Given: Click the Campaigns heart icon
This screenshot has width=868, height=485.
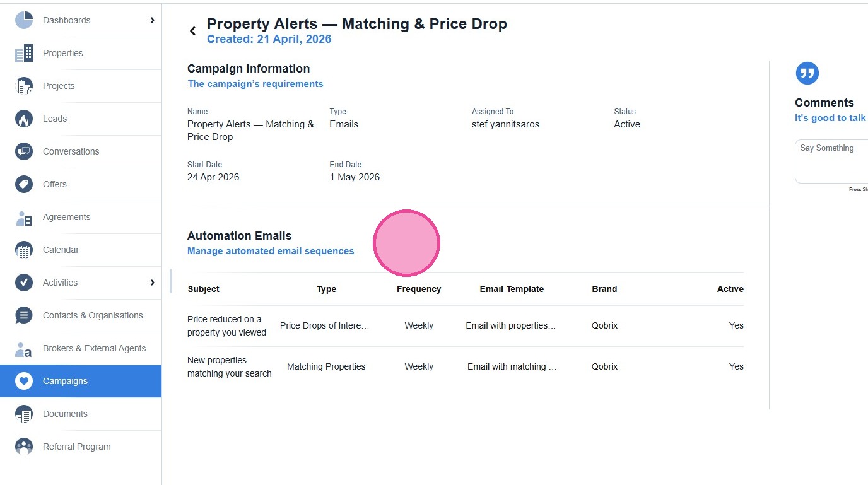Looking at the screenshot, I should (x=24, y=381).
